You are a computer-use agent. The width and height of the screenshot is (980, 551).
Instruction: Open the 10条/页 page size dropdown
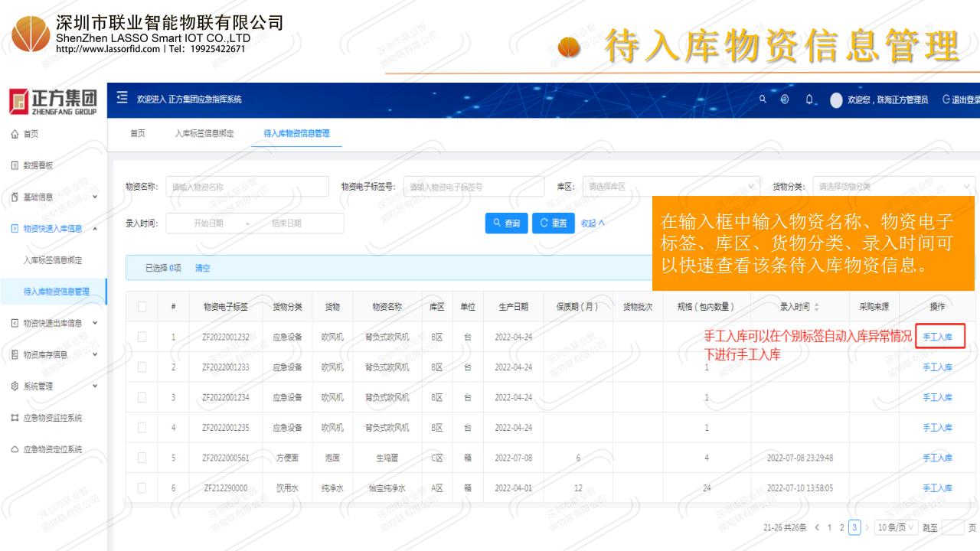point(897,528)
